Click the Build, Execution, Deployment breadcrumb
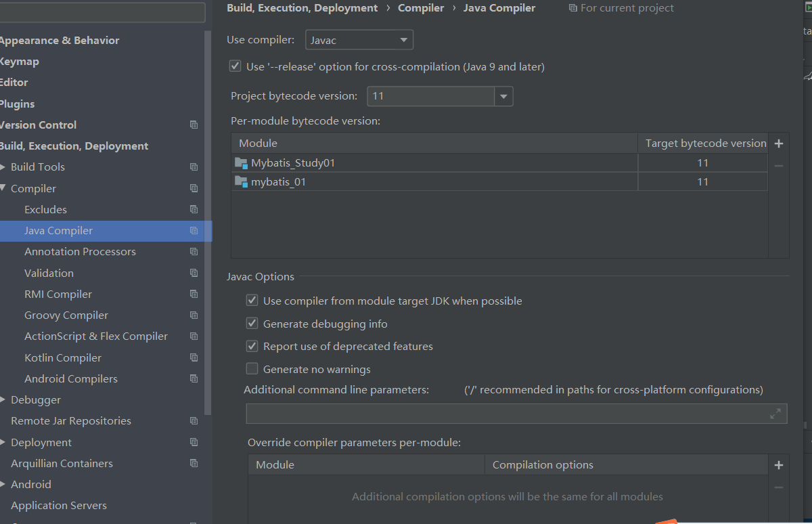This screenshot has width=812, height=524. pos(302,8)
